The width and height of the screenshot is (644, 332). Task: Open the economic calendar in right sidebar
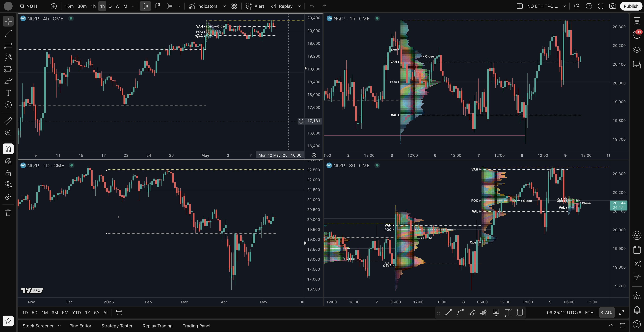(x=637, y=249)
